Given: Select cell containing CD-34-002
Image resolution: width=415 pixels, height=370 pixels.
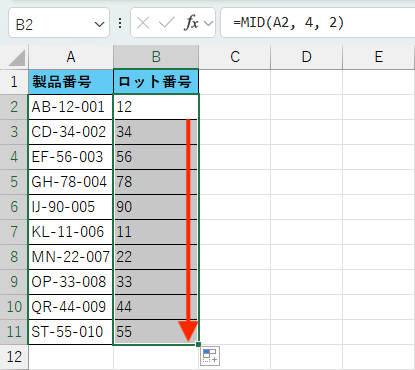Looking at the screenshot, I should click(71, 132).
